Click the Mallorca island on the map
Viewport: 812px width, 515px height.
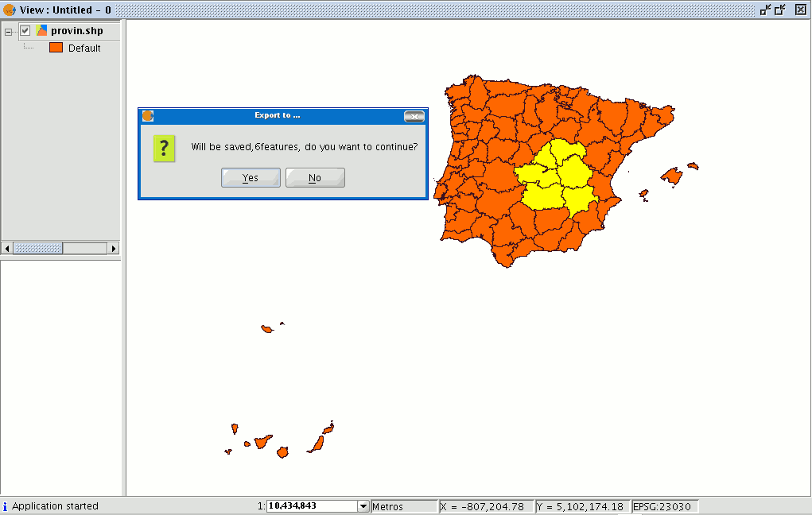672,176
